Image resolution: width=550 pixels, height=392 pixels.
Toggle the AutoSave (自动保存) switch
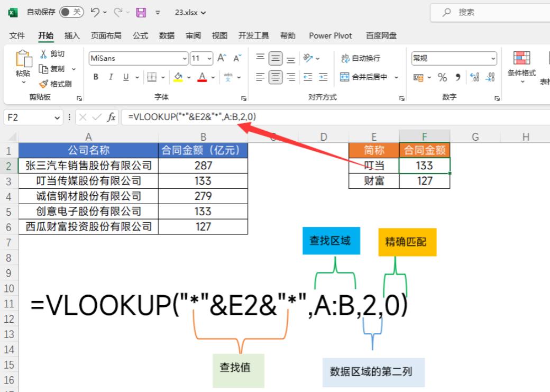point(72,12)
